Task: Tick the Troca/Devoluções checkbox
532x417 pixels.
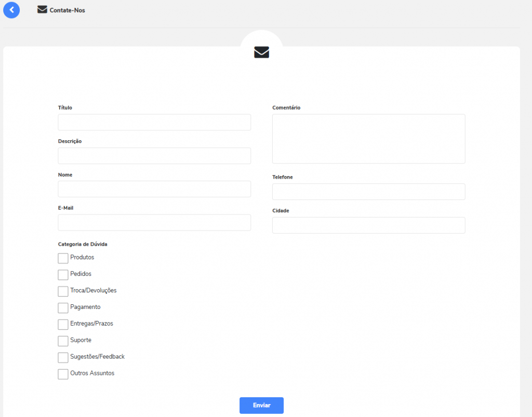Action: [63, 291]
